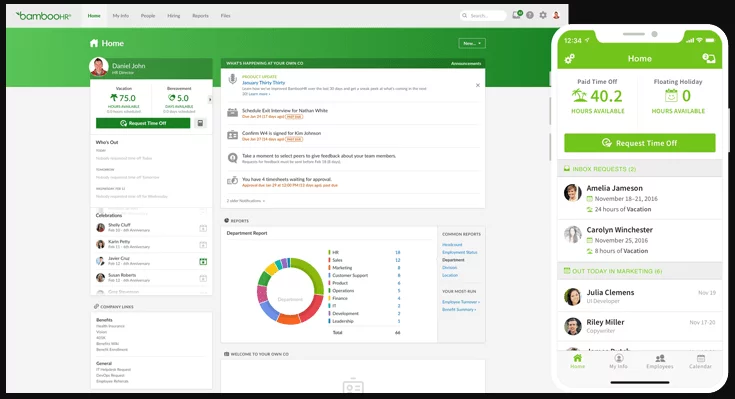Click the calendar icon beside Javier Cruz
The width and height of the screenshot is (735, 399).
203,262
